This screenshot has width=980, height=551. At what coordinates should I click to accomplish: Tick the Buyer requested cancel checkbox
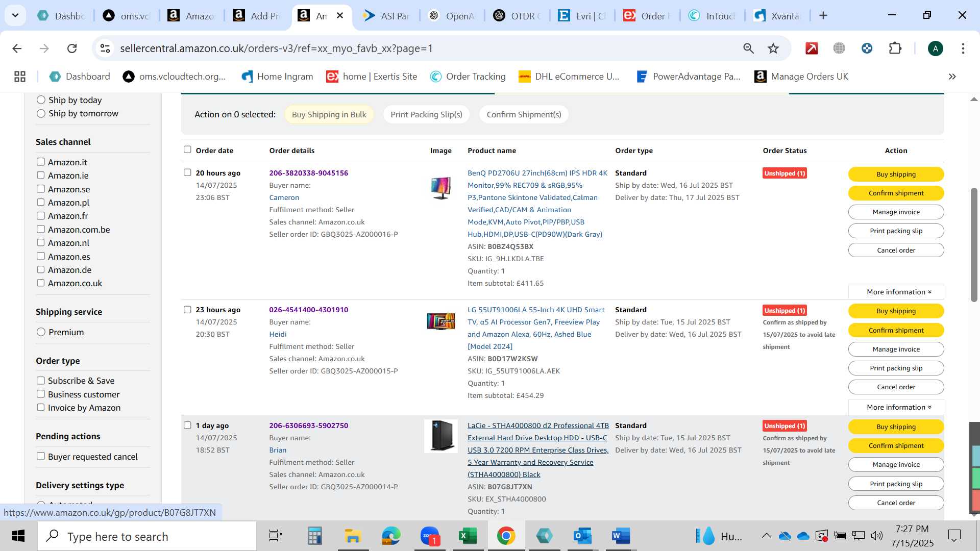pos(41,456)
